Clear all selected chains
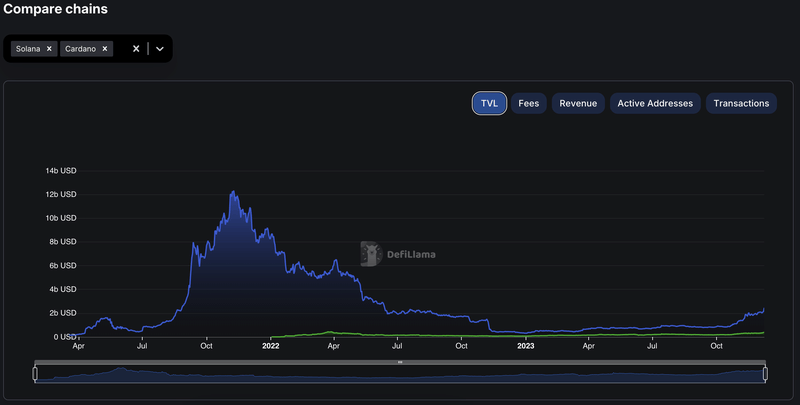 [x=136, y=49]
